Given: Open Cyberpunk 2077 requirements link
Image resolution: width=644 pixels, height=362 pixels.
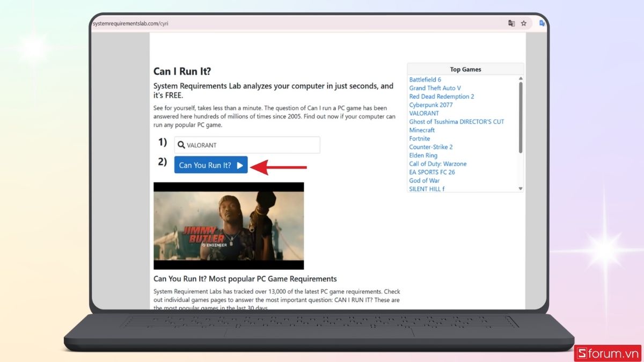Looking at the screenshot, I should [x=430, y=105].
